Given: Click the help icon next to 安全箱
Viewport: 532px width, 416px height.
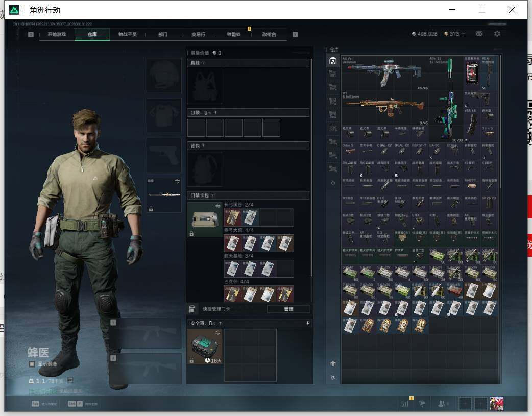Looking at the screenshot, I should point(220,324).
